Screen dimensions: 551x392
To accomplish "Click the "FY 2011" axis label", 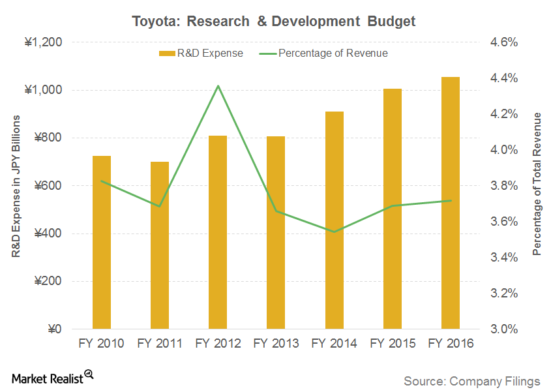I will (160, 343).
